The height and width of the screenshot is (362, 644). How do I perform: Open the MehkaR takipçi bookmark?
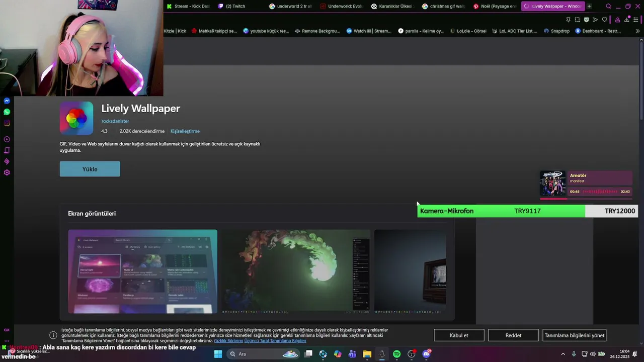[x=214, y=31]
